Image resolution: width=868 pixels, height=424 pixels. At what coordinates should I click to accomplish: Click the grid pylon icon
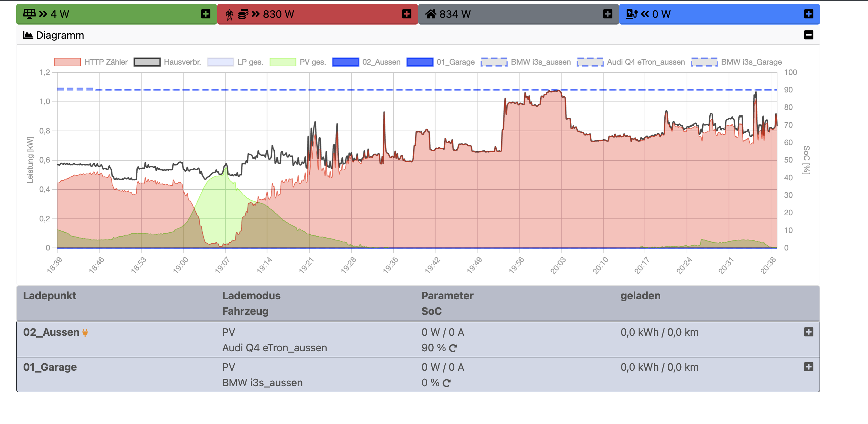229,15
